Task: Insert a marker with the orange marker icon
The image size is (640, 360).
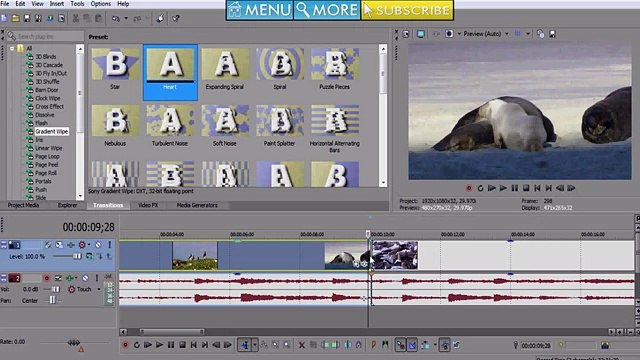Action: (373, 345)
